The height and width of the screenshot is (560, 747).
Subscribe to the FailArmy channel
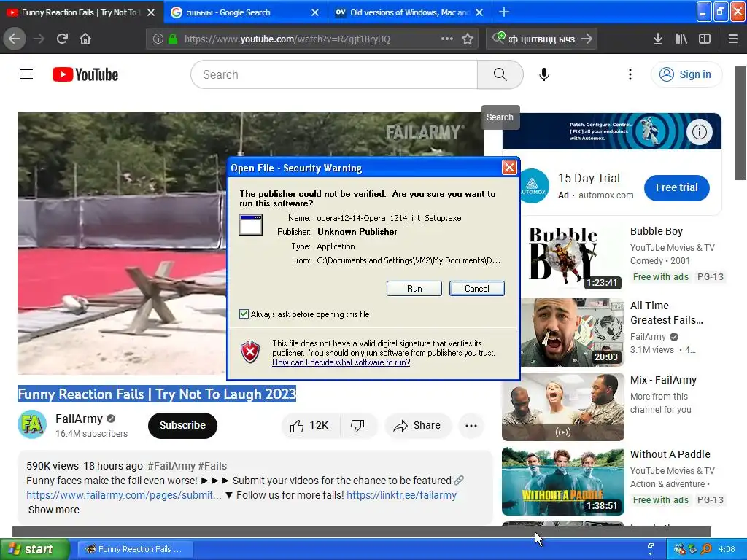pyautogui.click(x=182, y=425)
